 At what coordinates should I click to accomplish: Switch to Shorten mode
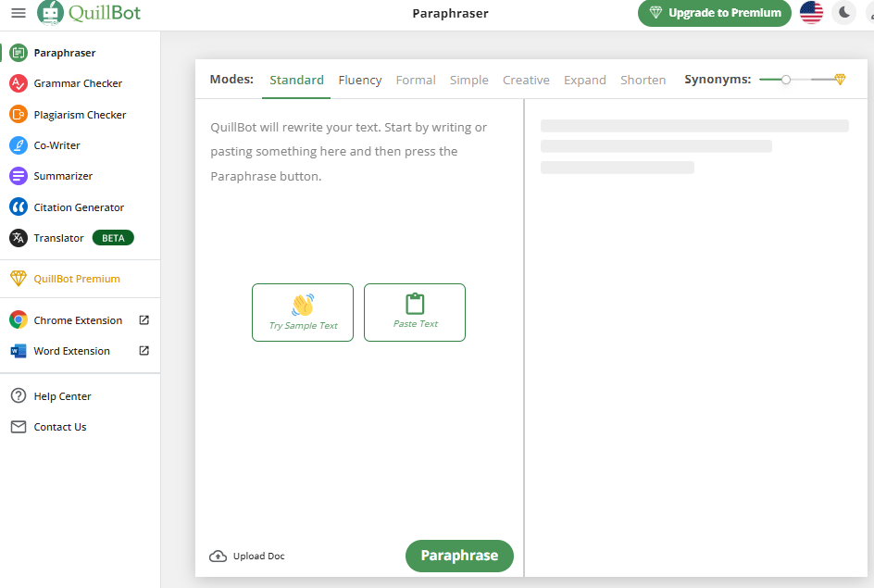point(643,81)
